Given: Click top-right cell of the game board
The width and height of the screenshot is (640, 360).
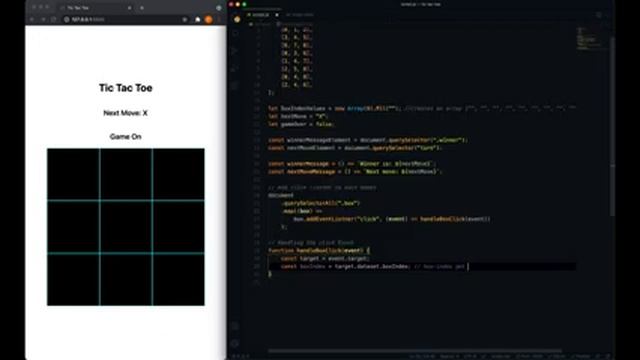Looking at the screenshot, I should click(179, 174).
